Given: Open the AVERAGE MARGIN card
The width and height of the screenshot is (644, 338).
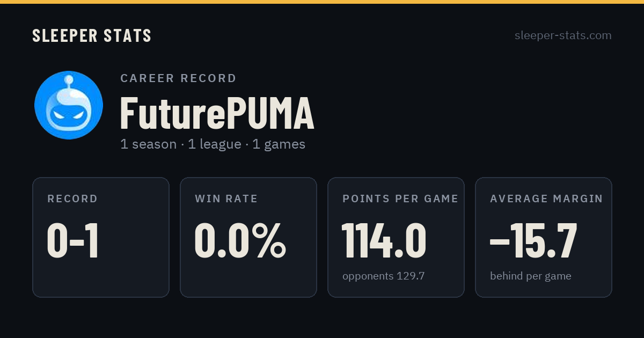Looking at the screenshot, I should pyautogui.click(x=544, y=237).
